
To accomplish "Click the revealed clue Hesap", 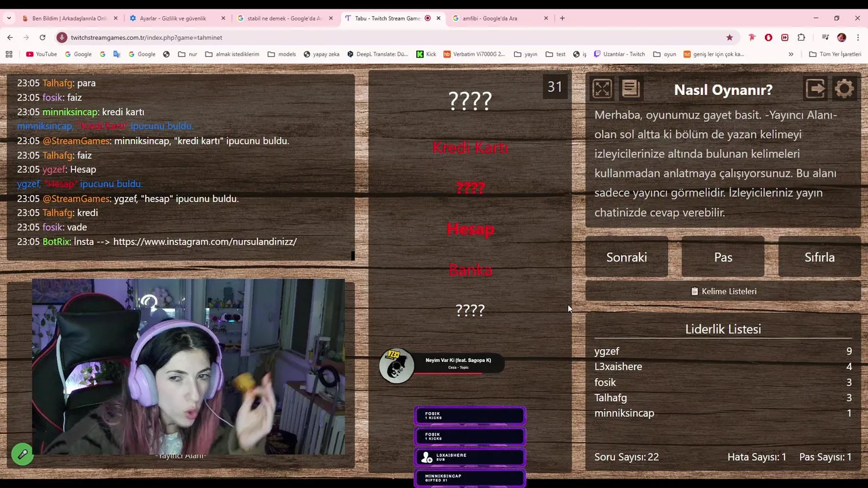I will click(x=470, y=229).
